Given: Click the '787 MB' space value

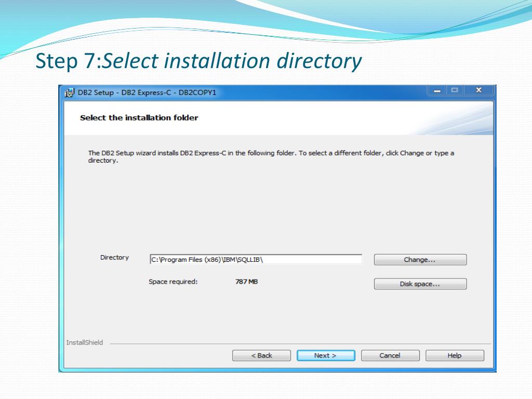Looking at the screenshot, I should tap(247, 282).
